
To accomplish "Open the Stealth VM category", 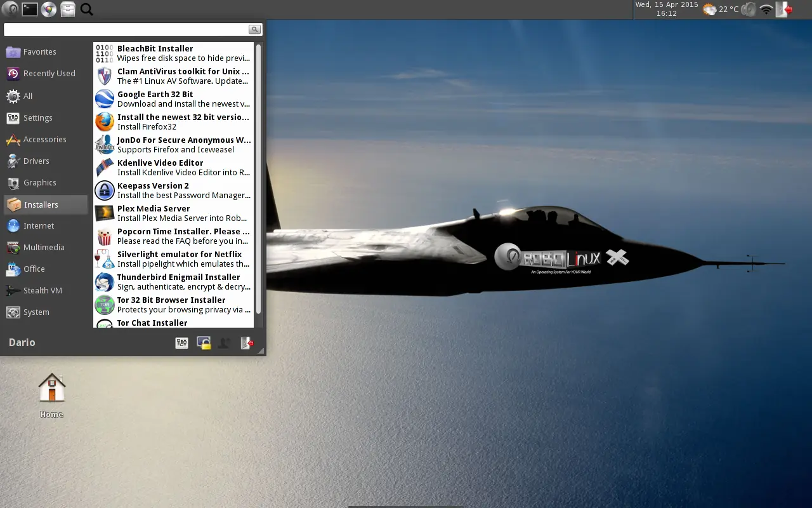I will tap(45, 291).
